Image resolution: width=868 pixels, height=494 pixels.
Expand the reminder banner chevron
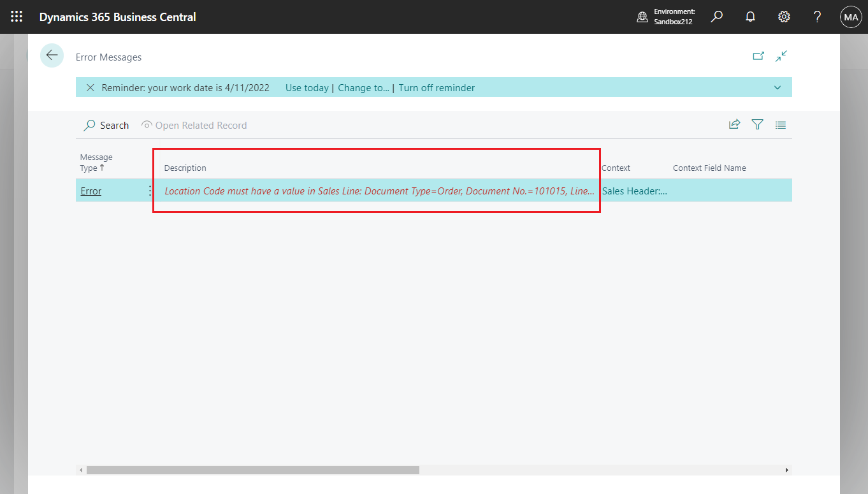click(777, 87)
